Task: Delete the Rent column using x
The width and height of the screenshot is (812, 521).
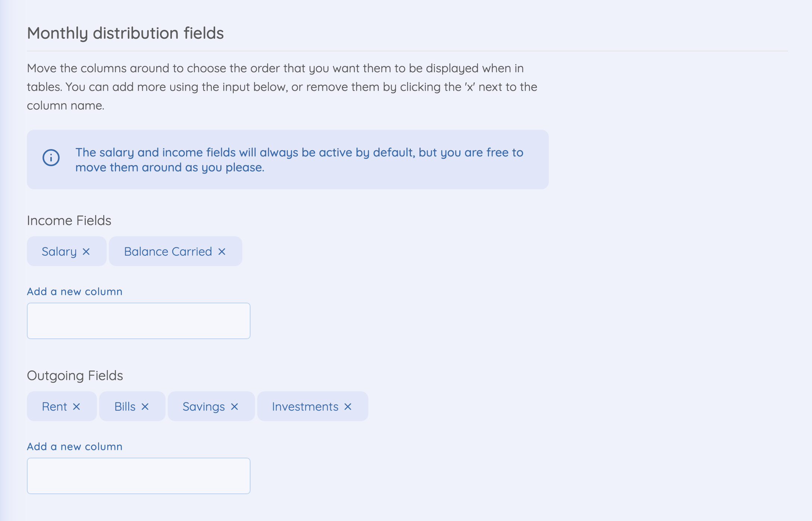Action: point(76,407)
